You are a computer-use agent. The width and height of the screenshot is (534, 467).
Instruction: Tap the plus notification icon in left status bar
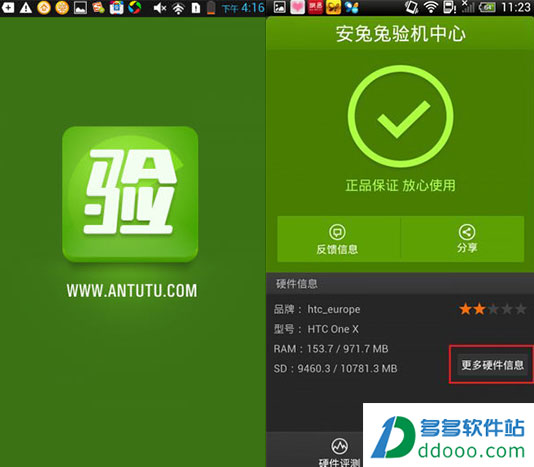tap(7, 7)
